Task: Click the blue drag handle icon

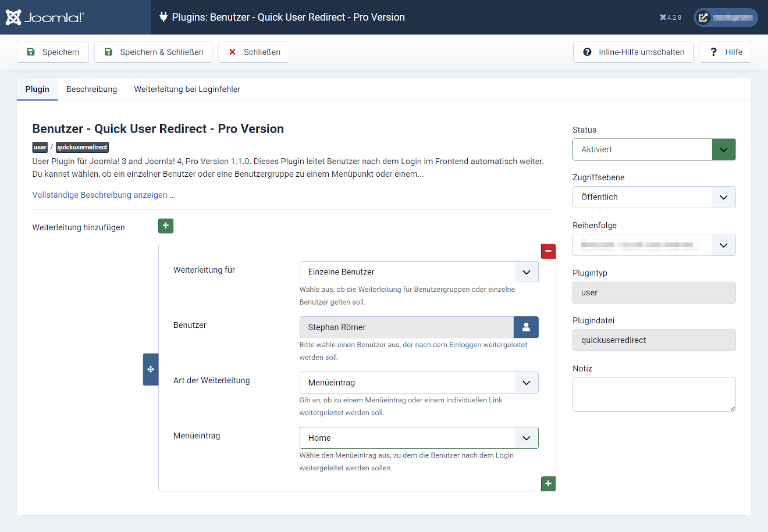Action: pyautogui.click(x=150, y=369)
